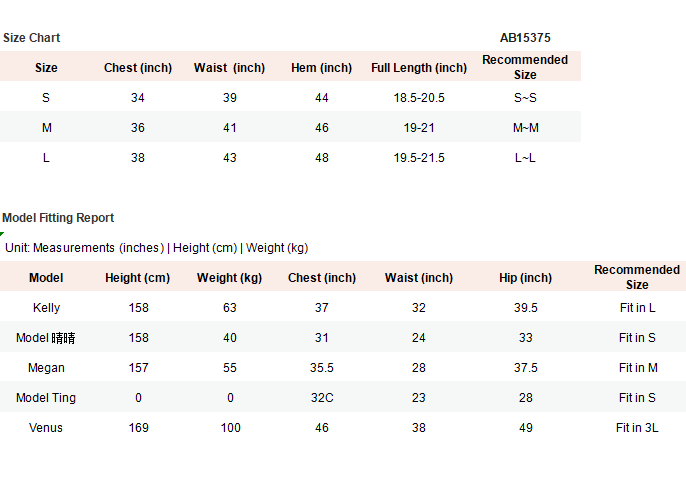Select the Megan model row name

pyautogui.click(x=46, y=368)
